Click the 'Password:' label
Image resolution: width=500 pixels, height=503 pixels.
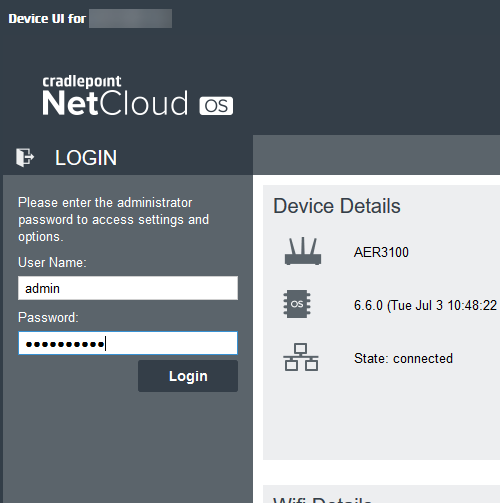[x=48, y=317]
